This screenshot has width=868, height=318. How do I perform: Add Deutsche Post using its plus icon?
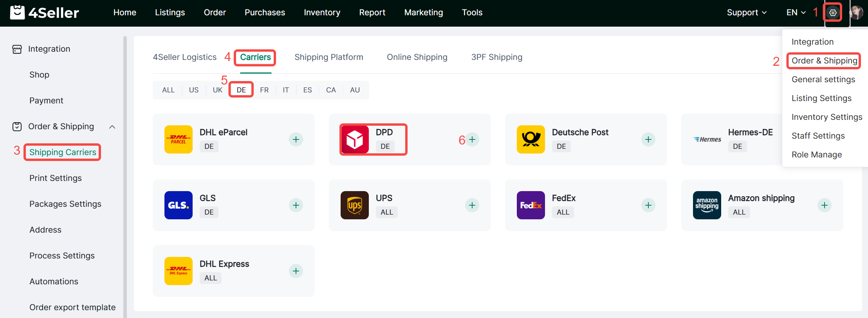(x=648, y=139)
